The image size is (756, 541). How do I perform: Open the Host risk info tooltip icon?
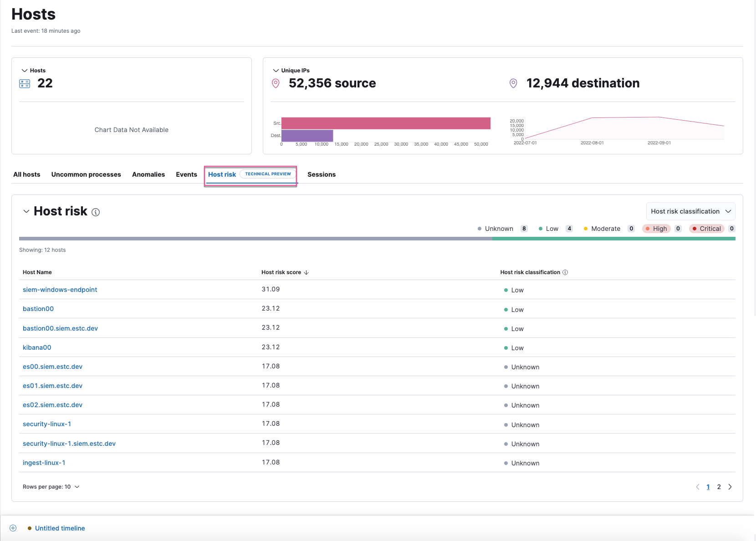[x=96, y=212]
